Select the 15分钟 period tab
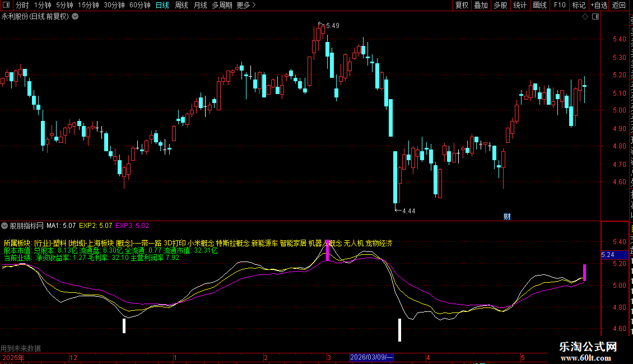The image size is (633, 364). [x=89, y=5]
